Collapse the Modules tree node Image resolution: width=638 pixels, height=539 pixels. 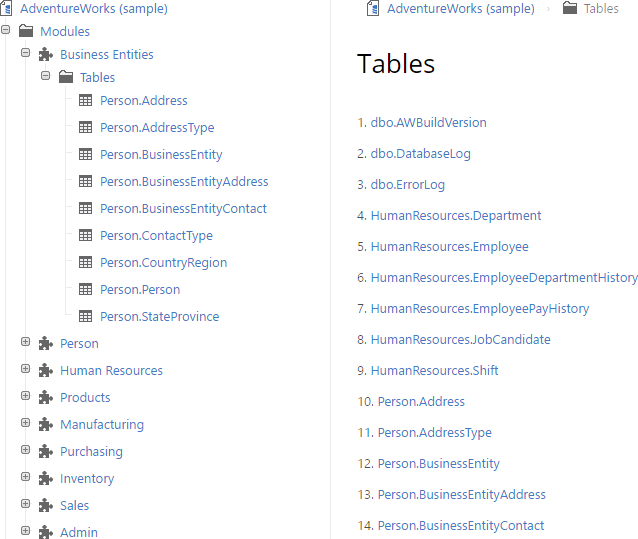(x=6, y=31)
